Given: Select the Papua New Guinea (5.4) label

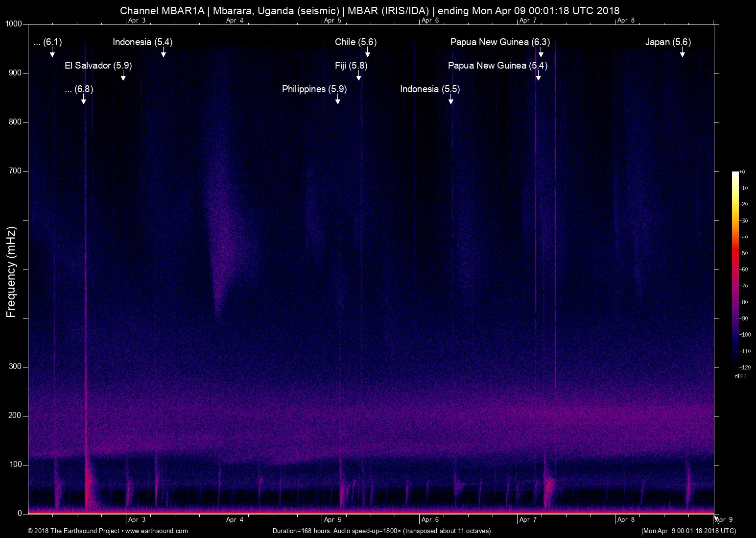Looking at the screenshot, I should point(497,66).
